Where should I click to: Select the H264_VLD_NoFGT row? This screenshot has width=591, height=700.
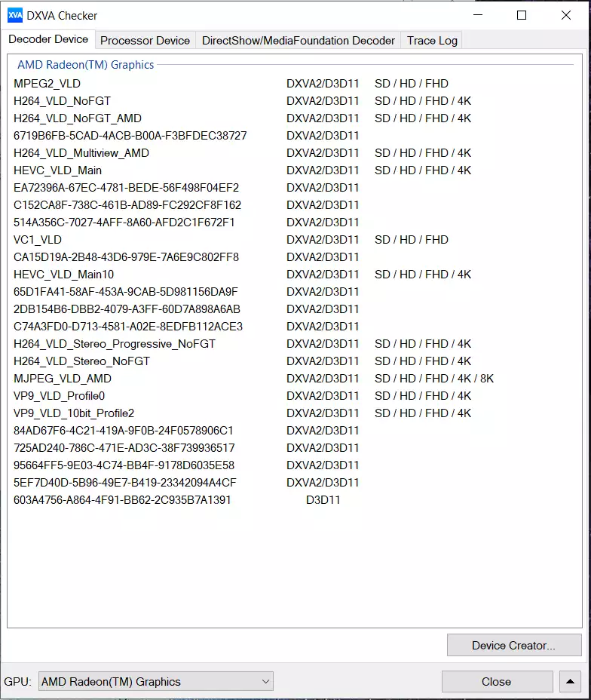[x=295, y=101]
